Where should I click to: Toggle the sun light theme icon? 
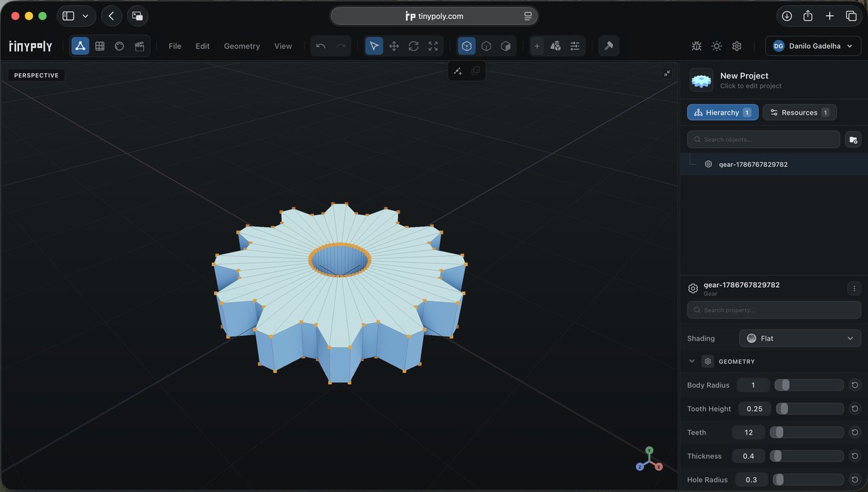717,46
